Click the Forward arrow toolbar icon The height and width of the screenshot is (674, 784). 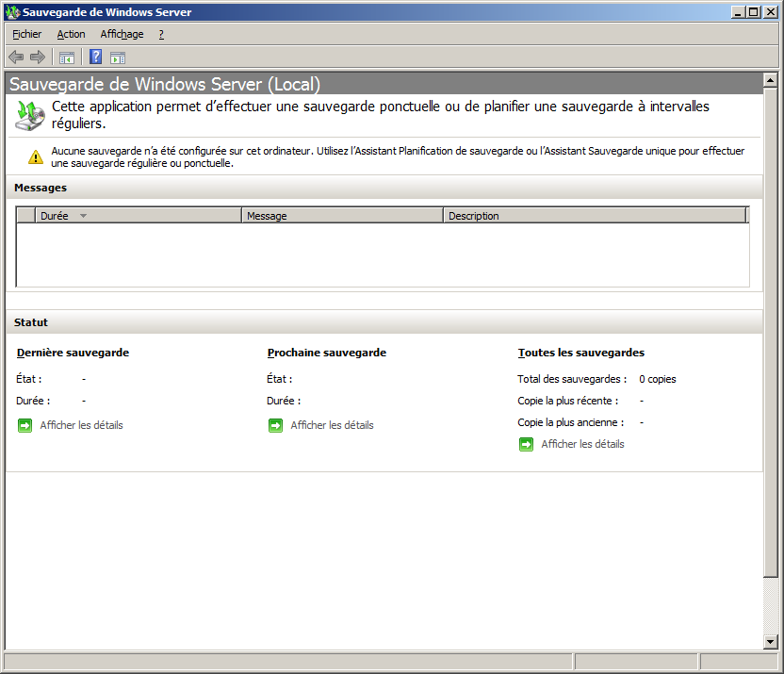point(38,58)
